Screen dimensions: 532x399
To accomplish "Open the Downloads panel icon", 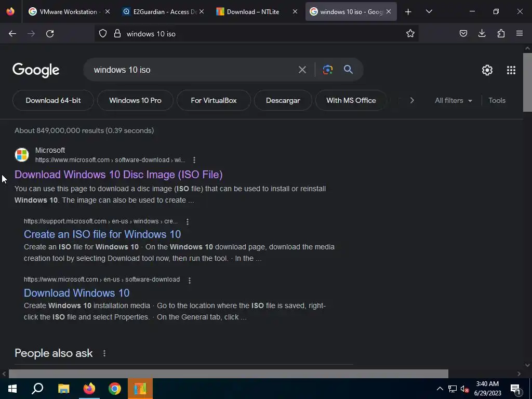I will pyautogui.click(x=482, y=33).
